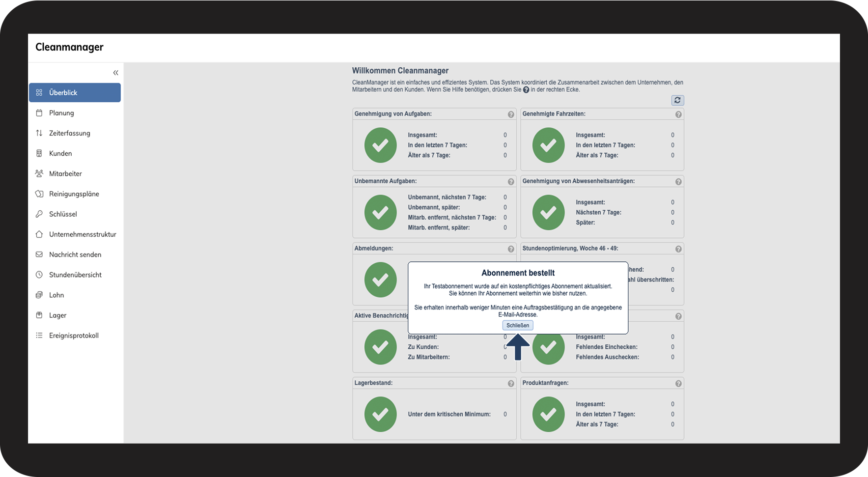Click the Cleanmanager logo title
868x477 pixels.
pos(69,47)
